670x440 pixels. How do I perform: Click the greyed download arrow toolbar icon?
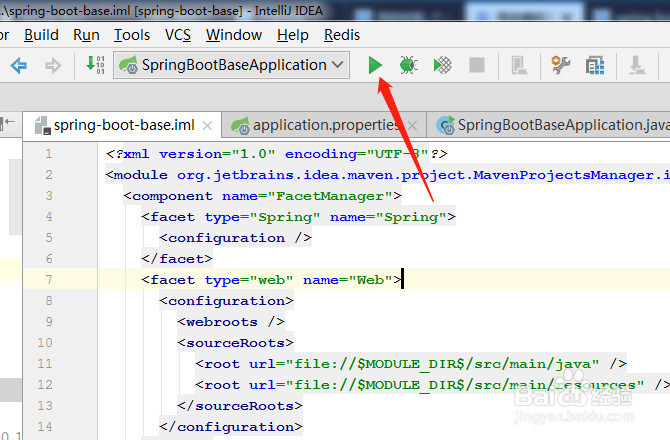pyautogui.click(x=637, y=65)
